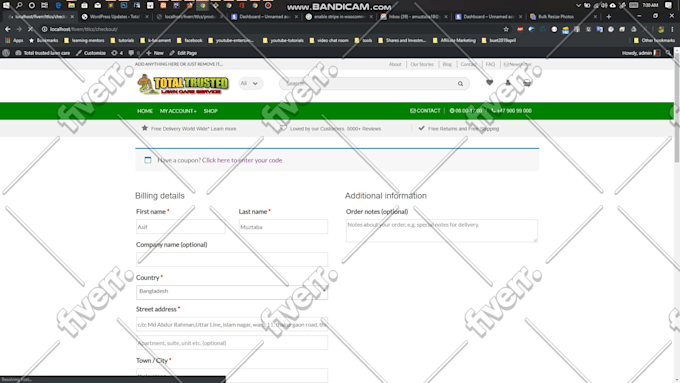Click Edit Page in admin bar
The width and height of the screenshot is (680, 383).
[183, 53]
